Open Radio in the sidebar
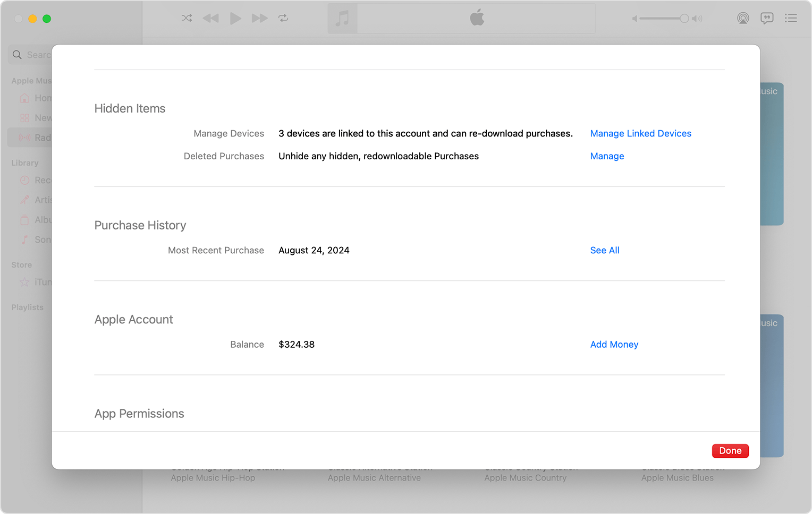This screenshot has width=812, height=514. point(43,137)
